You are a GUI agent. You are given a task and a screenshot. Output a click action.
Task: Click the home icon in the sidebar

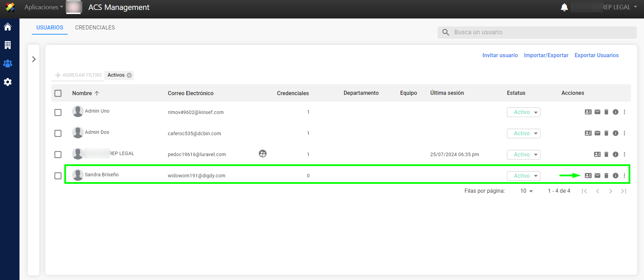[8, 27]
